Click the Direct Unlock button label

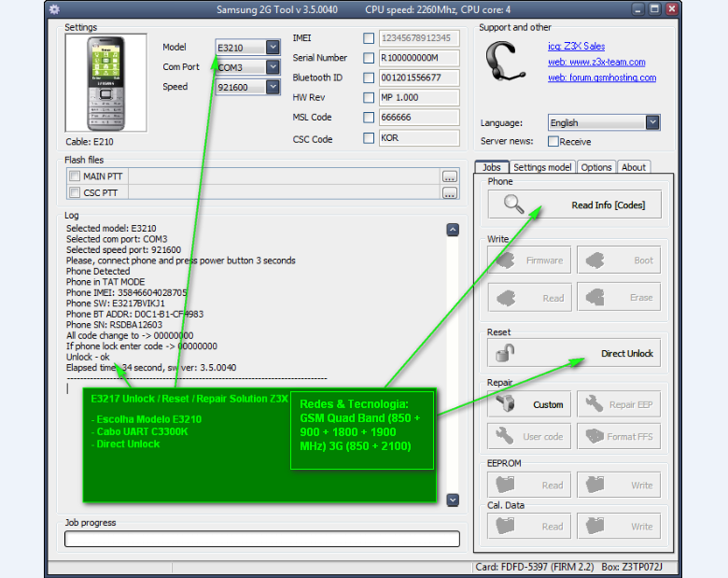(x=627, y=354)
